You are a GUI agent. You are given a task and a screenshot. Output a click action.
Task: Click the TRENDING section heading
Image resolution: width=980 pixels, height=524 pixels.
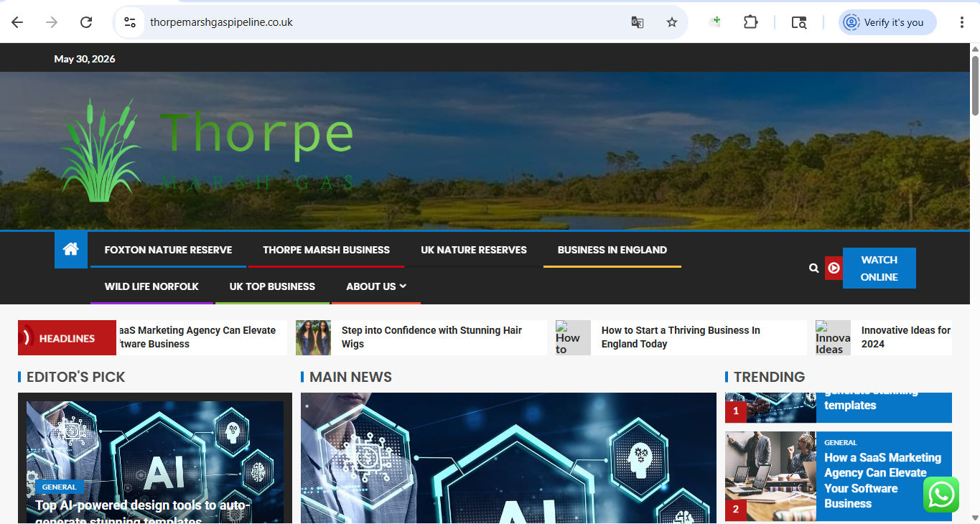769,377
